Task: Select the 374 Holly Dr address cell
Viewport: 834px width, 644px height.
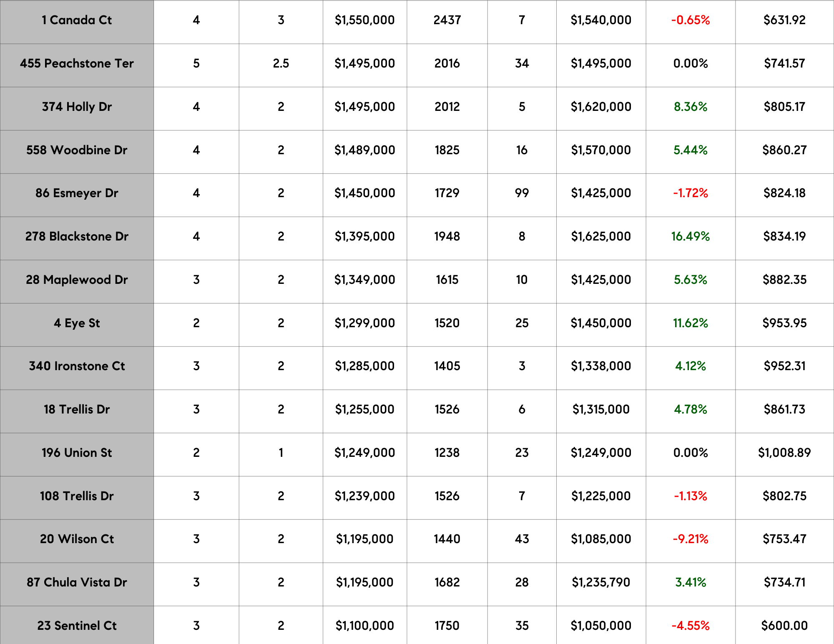Action: tap(77, 107)
